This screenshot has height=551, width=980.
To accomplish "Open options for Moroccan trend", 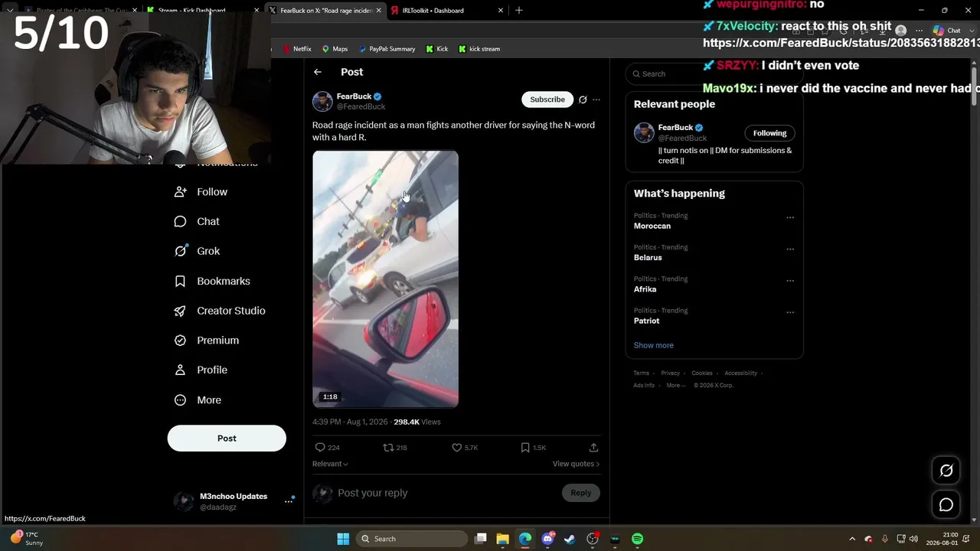I will point(790,217).
